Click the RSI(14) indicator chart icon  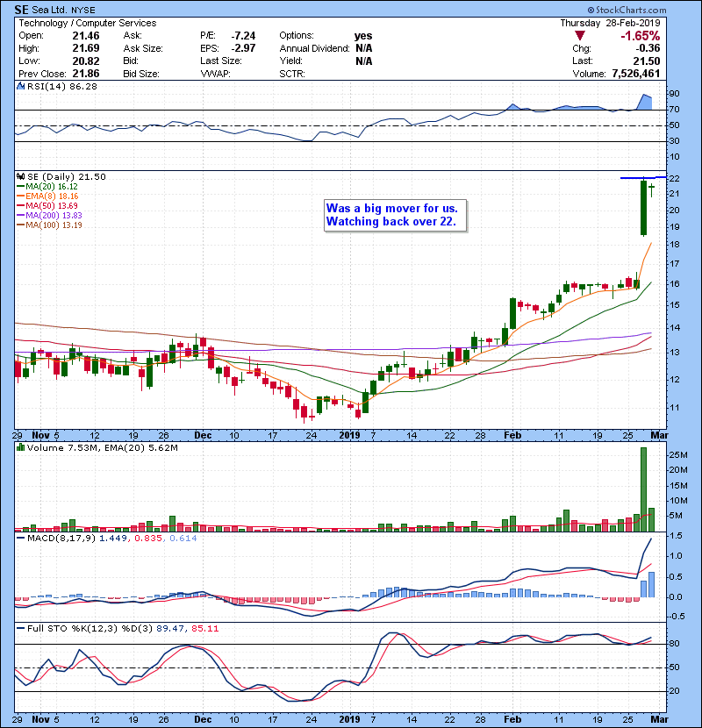20,86
